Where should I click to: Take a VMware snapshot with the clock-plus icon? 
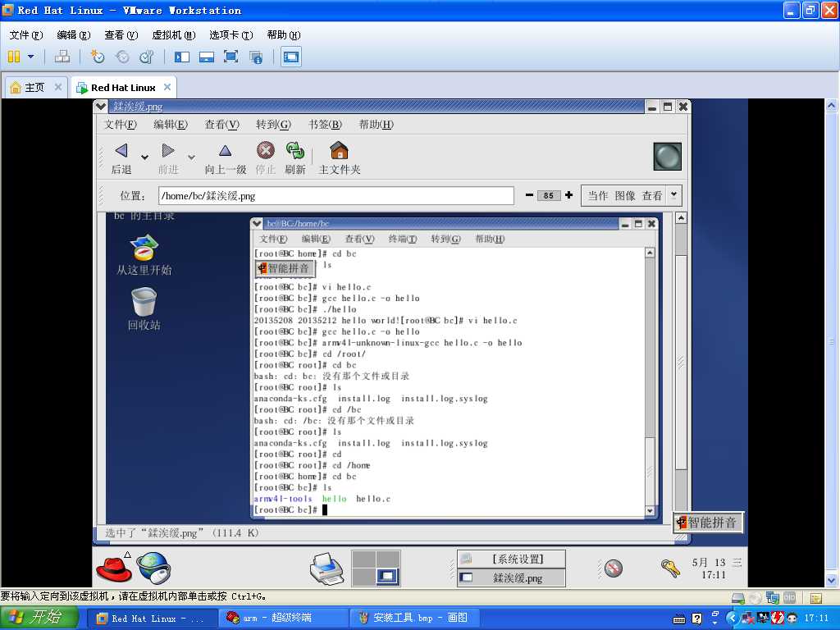click(98, 57)
